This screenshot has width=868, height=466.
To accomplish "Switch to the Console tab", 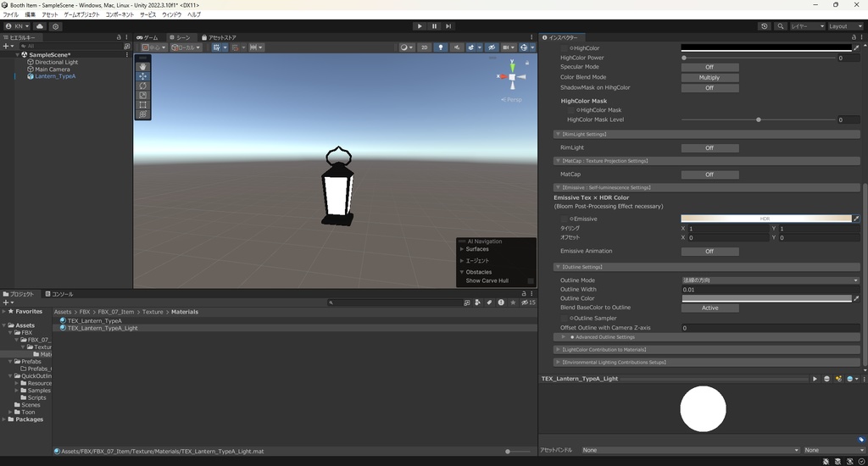I will [x=59, y=295].
